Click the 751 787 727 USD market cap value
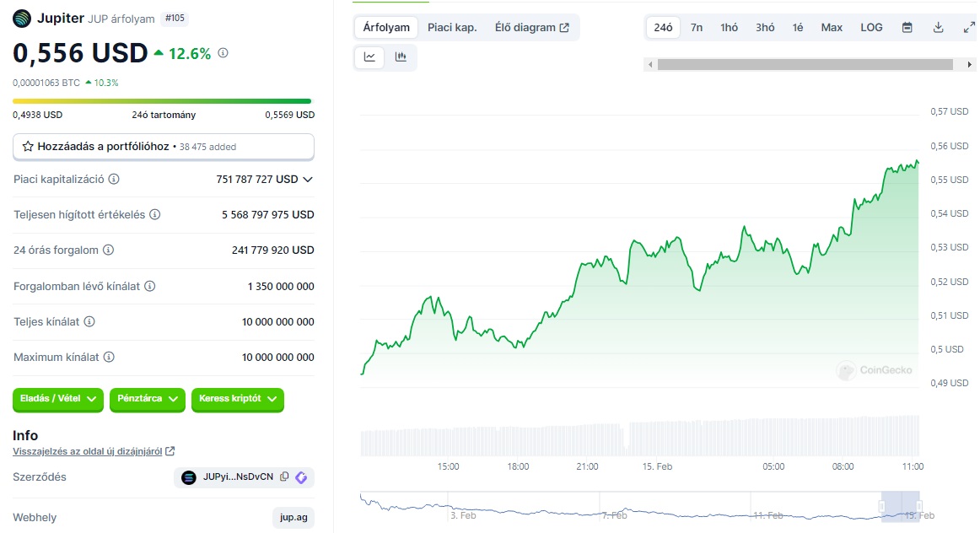The height and width of the screenshot is (533, 980). pyautogui.click(x=257, y=180)
